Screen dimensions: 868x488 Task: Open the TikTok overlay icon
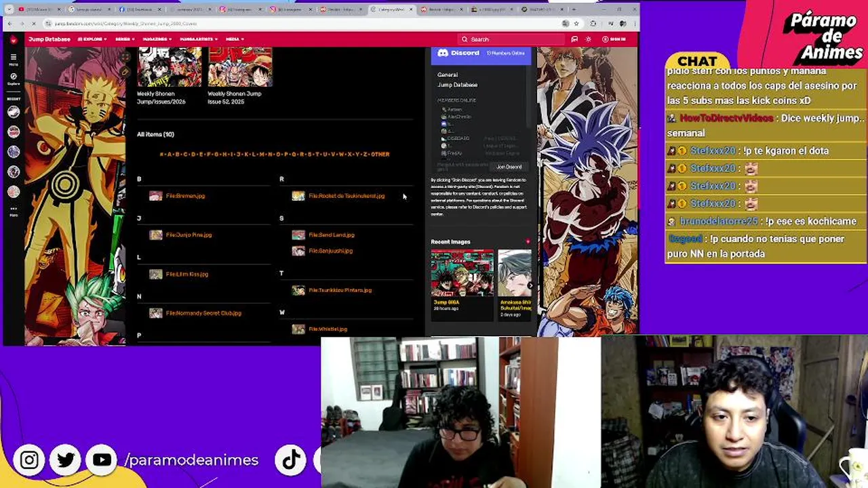point(292,460)
